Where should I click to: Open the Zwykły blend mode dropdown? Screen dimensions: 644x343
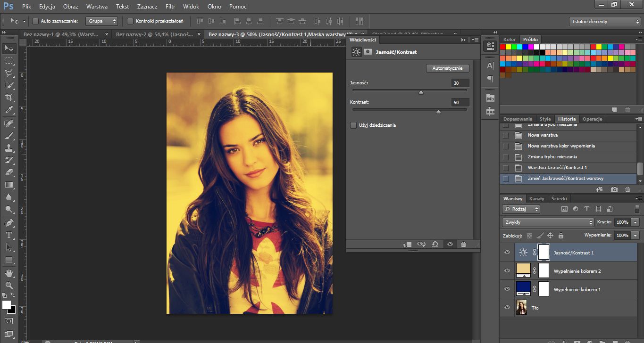pyautogui.click(x=548, y=222)
